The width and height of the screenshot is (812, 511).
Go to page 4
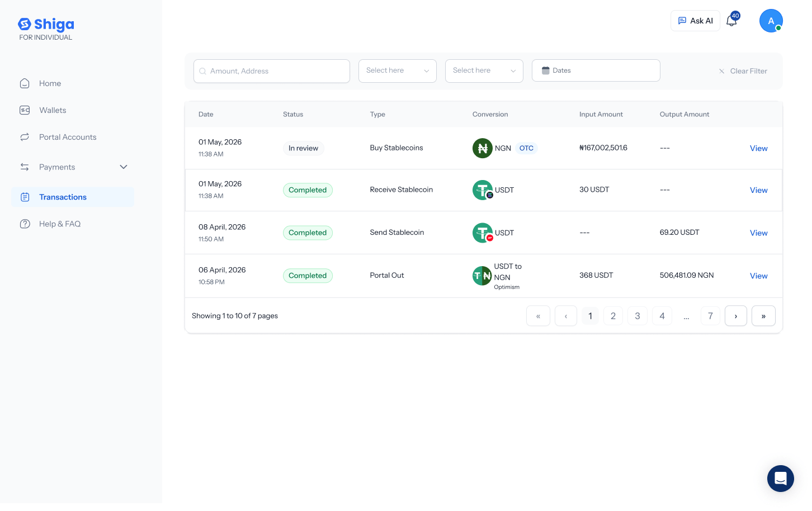coord(662,316)
